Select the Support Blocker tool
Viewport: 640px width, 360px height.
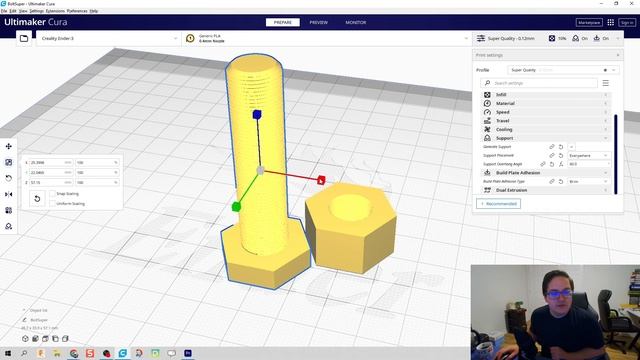(x=9, y=226)
